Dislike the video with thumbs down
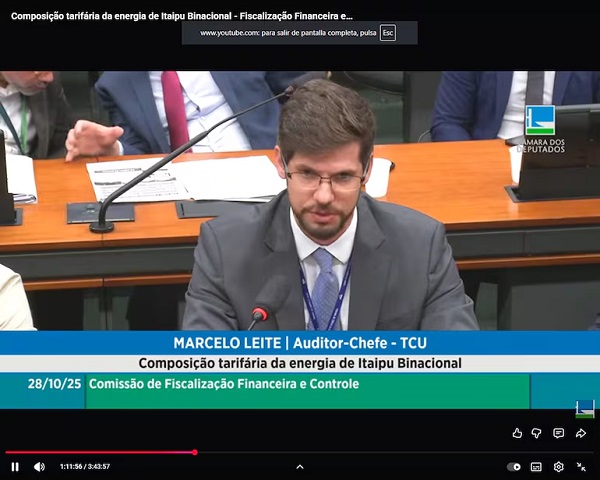The image size is (600, 480). coord(537,433)
